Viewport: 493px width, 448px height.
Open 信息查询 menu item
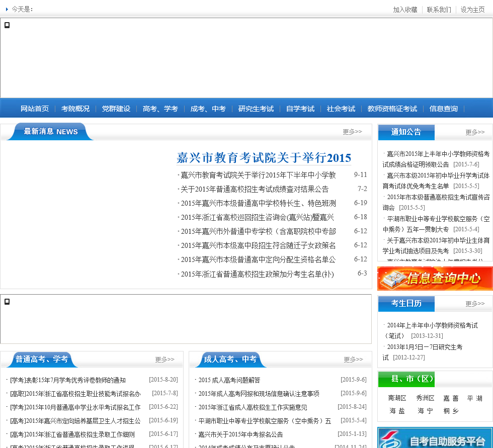point(444,109)
